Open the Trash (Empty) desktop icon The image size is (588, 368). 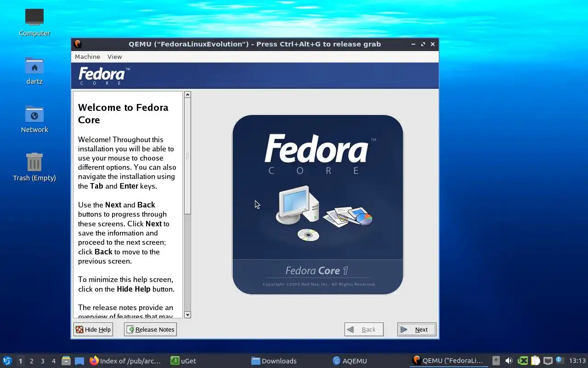click(x=34, y=167)
